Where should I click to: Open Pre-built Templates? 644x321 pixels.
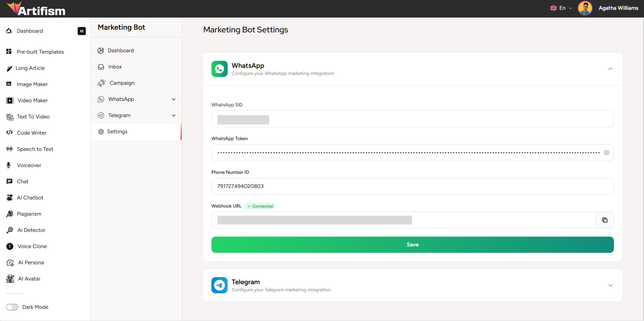40,52
